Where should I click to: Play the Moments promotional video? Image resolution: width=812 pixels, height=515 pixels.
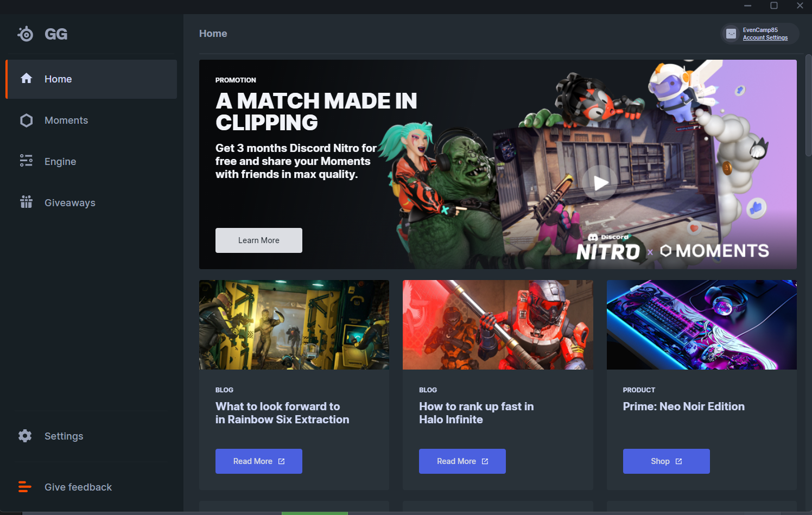(600, 183)
